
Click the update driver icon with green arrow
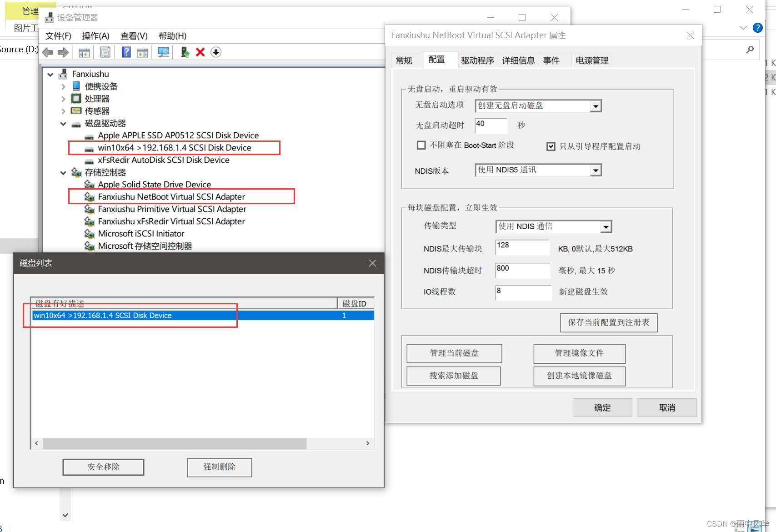[x=185, y=52]
